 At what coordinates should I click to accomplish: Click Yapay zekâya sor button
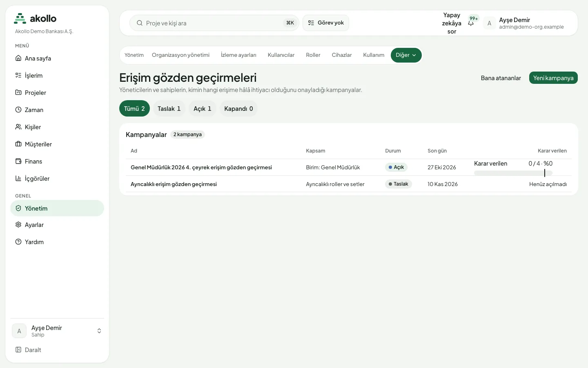pos(452,23)
